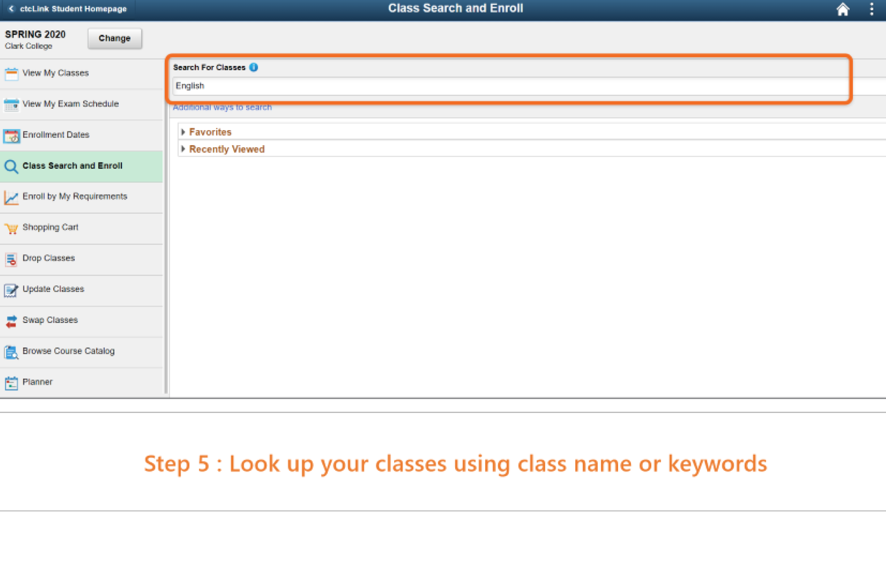Click the Search For Classes info icon

pyautogui.click(x=254, y=67)
